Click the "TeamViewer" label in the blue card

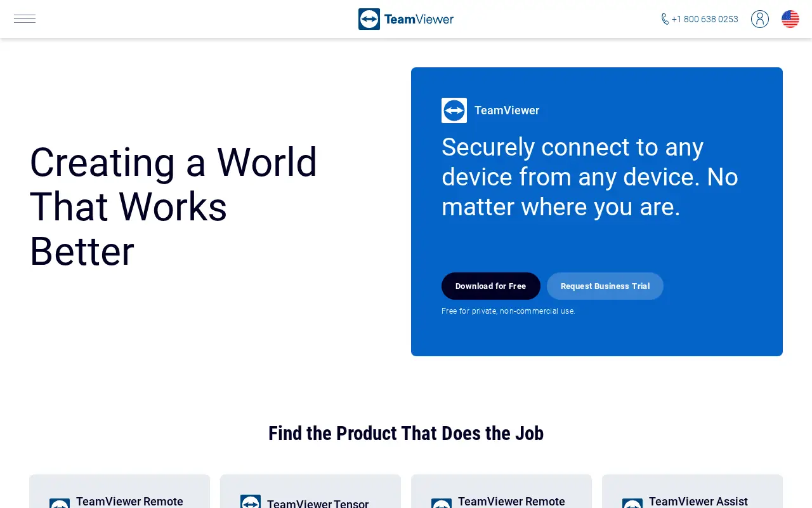click(507, 110)
